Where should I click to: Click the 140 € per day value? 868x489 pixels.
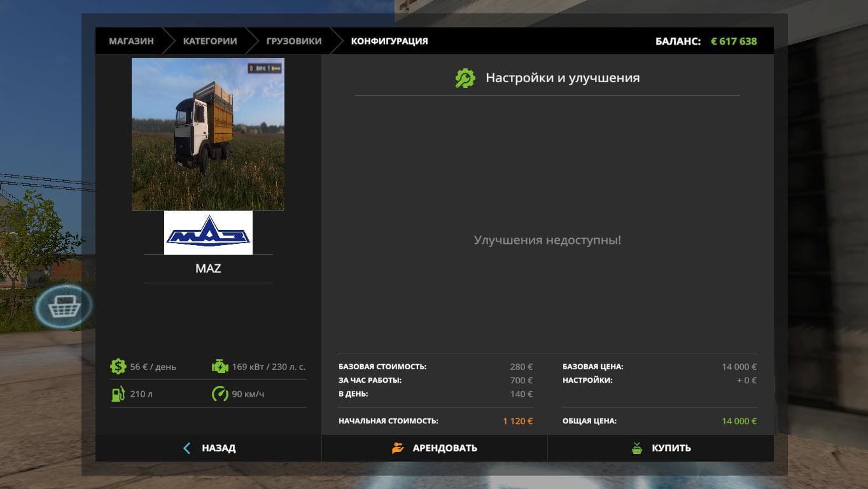coord(521,394)
